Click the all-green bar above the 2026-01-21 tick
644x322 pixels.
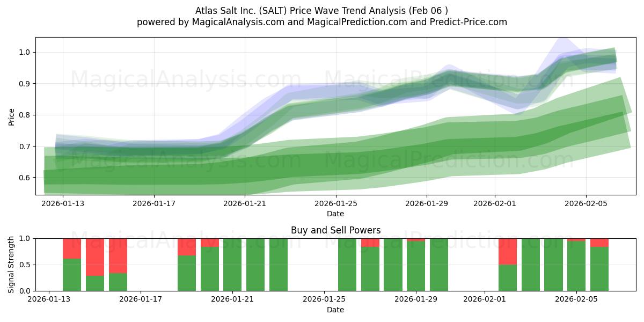point(232,265)
